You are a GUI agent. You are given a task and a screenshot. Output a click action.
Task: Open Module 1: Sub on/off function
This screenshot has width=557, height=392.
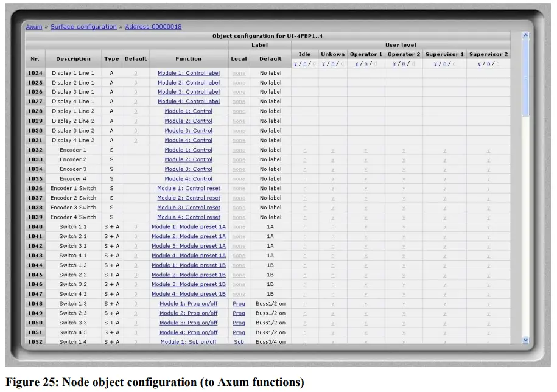tap(189, 341)
